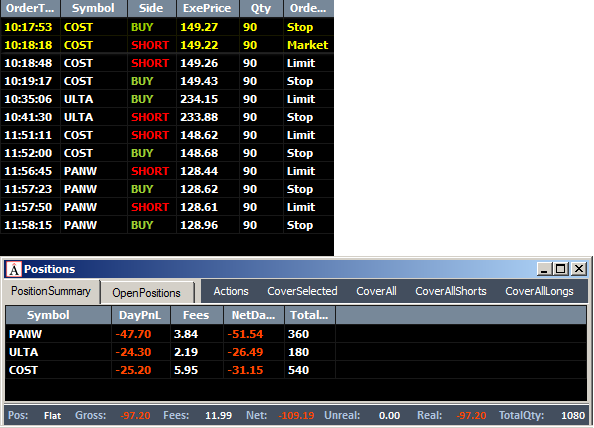Viewport: 594px width, 428px height.
Task: Click COST fees value 5.95
Action: click(x=186, y=370)
